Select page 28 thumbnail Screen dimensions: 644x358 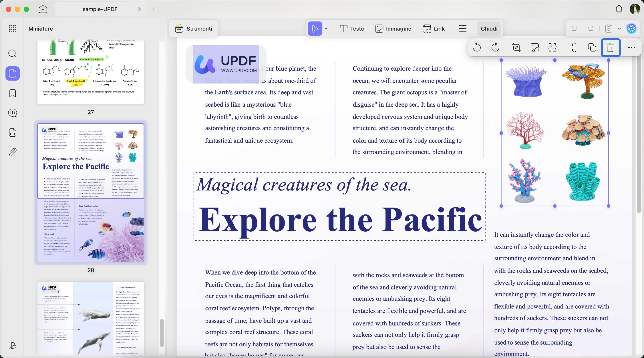pyautogui.click(x=91, y=193)
